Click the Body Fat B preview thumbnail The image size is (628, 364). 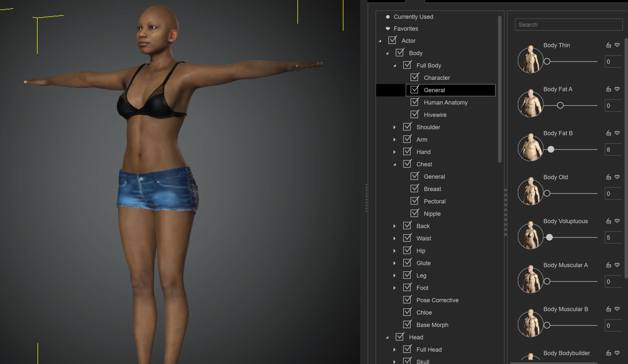tap(530, 148)
